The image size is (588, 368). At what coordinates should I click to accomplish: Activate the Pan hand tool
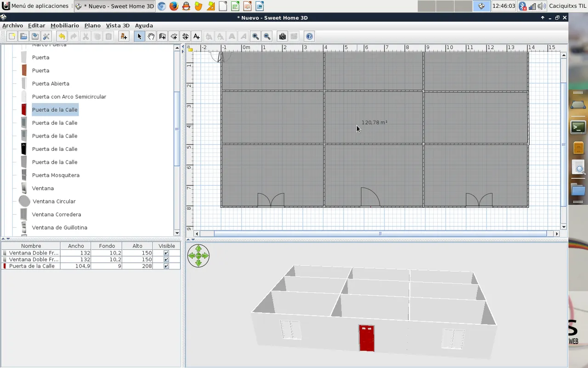pos(151,36)
